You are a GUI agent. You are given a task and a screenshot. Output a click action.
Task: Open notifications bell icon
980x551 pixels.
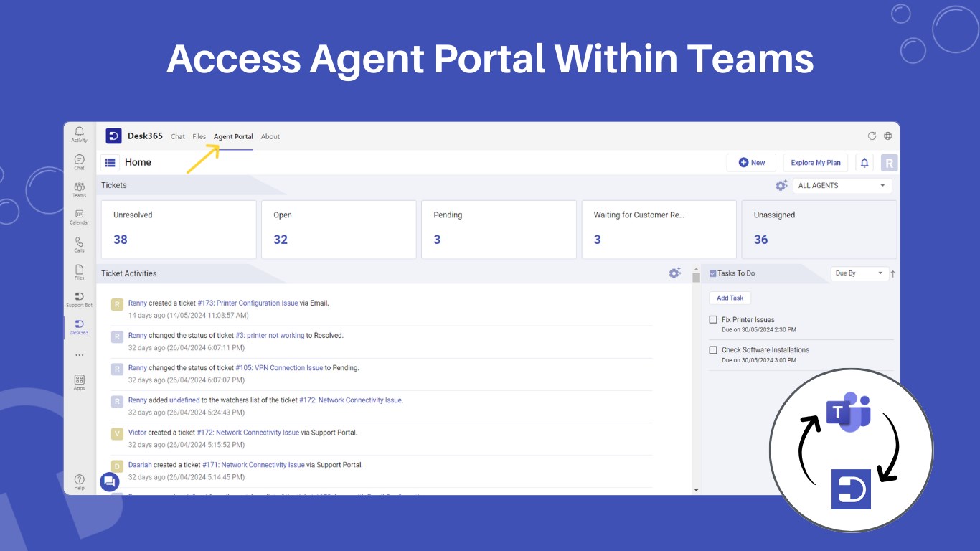click(864, 163)
